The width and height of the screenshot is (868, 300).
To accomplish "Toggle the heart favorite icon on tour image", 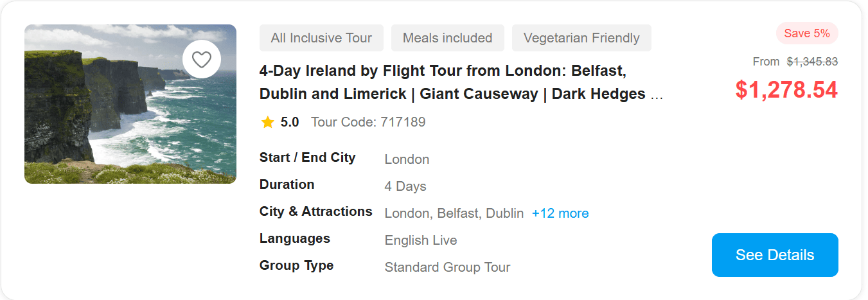I will [202, 59].
